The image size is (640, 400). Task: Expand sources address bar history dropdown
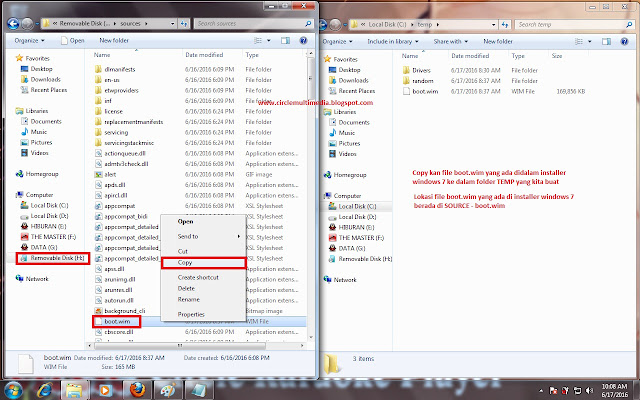tap(173, 24)
